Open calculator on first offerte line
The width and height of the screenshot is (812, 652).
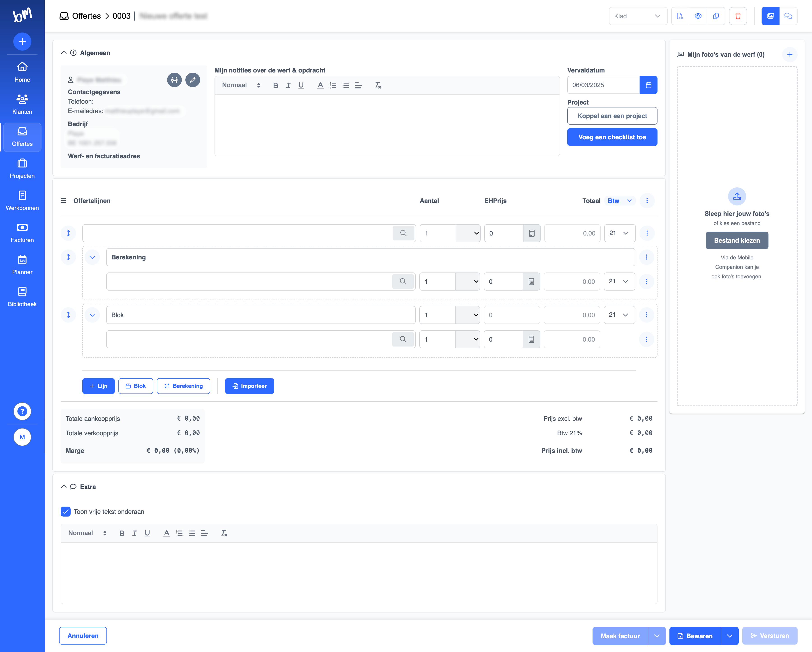[x=531, y=233]
